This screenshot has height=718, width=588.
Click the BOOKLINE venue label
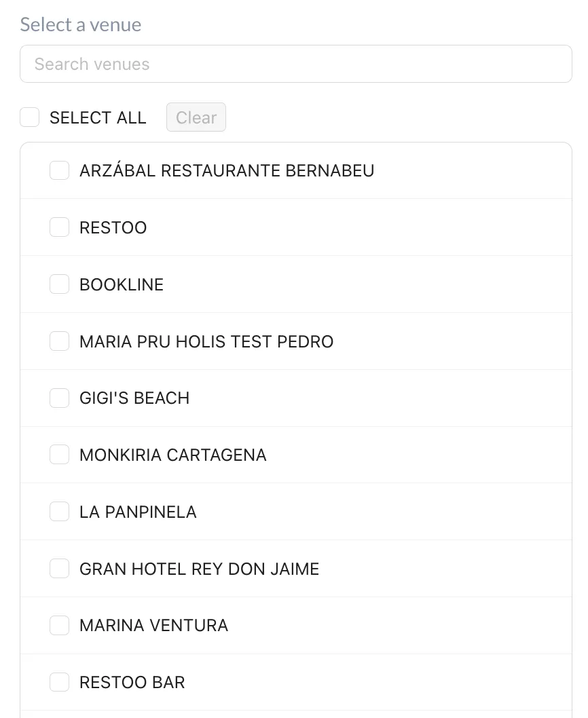click(x=122, y=284)
